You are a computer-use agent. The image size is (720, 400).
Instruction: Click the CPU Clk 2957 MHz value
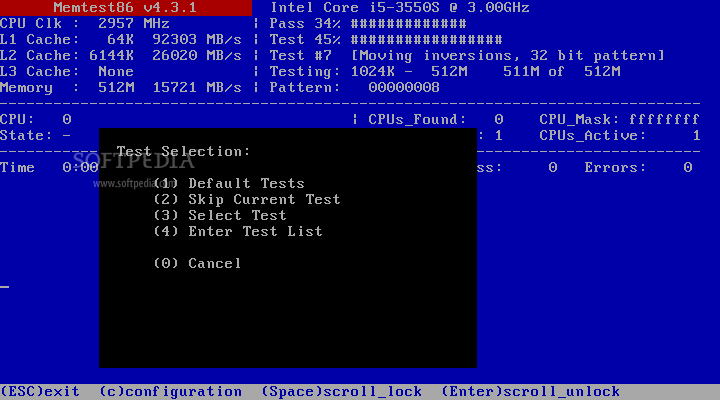coord(134,24)
